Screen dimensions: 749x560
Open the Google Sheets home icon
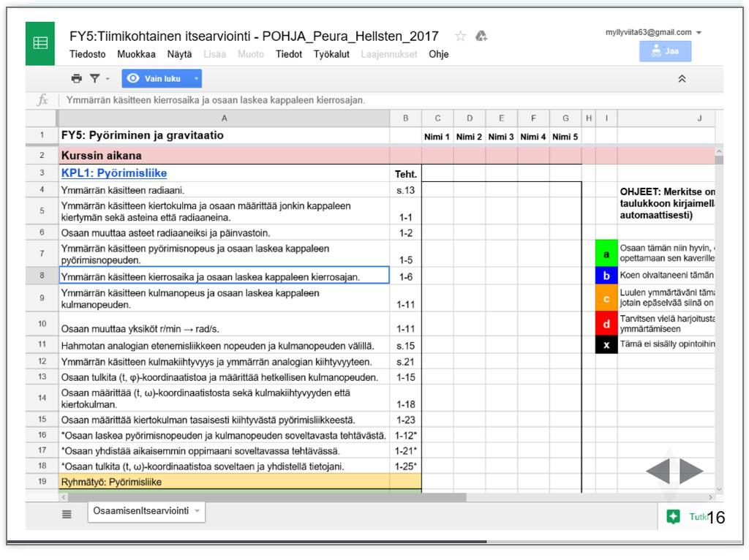coord(40,43)
